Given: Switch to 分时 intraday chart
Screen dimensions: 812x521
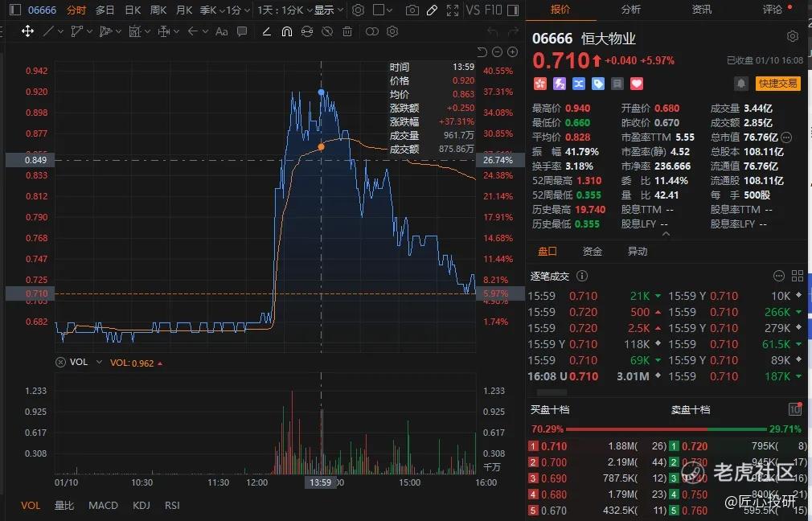Looking at the screenshot, I should (76, 10).
